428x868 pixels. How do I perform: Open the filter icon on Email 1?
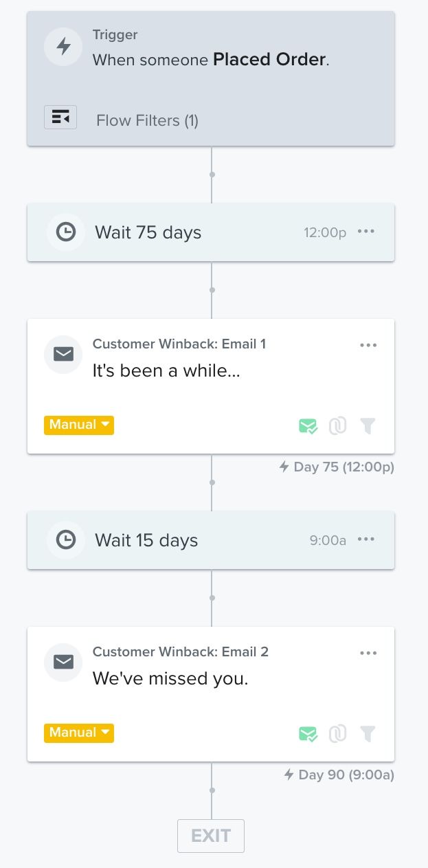[x=368, y=426]
